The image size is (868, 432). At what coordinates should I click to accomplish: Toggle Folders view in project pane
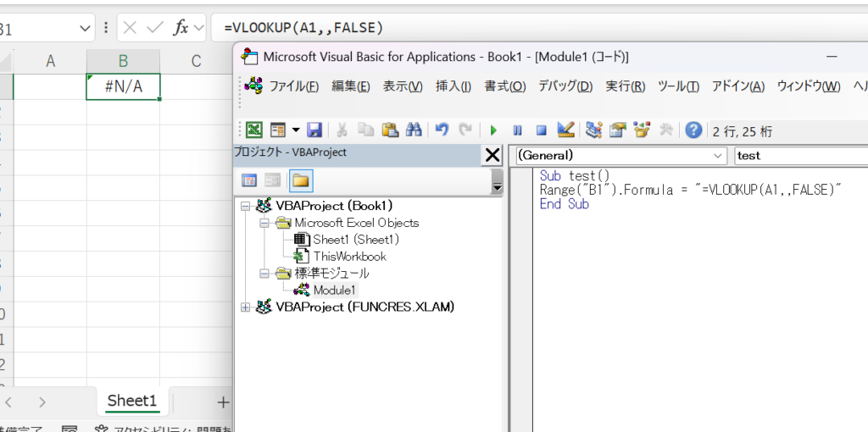coord(301,180)
